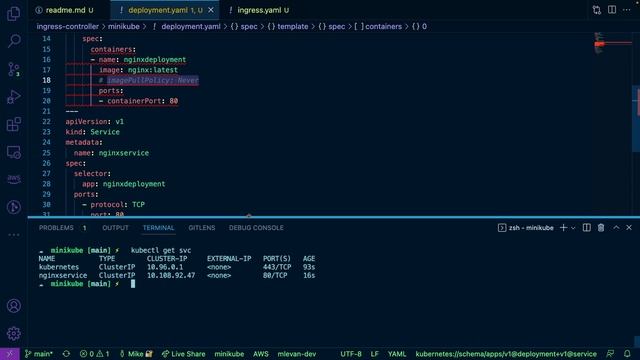Viewport: 640px width, 360px height.
Task: Open the Debug Console panel tab
Action: point(256,228)
